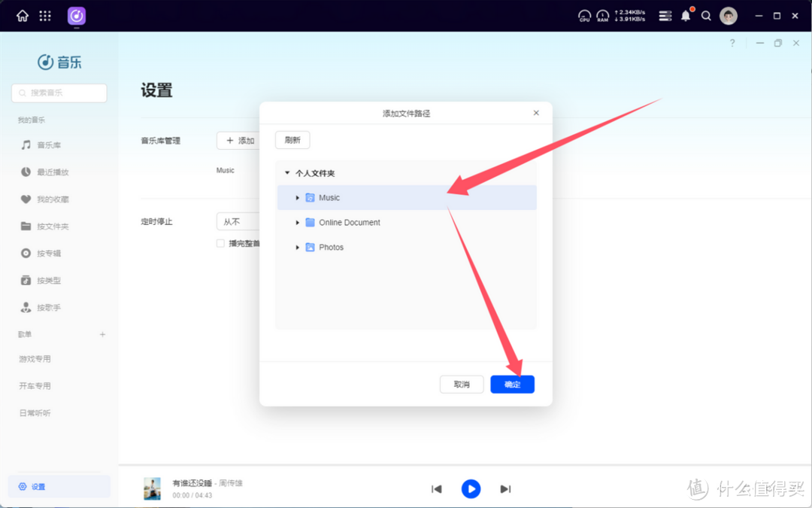812x508 pixels.
Task: Click the 搜索音乐 search input field
Action: pyautogui.click(x=59, y=93)
